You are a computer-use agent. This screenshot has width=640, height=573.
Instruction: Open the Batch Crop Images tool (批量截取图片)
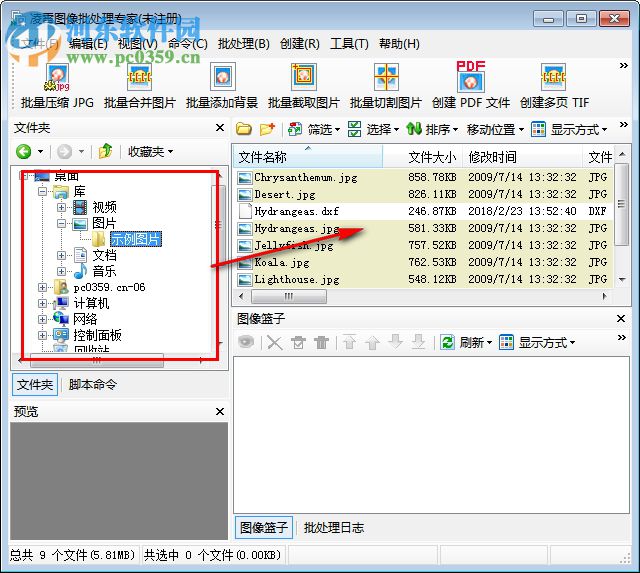pyautogui.click(x=304, y=86)
